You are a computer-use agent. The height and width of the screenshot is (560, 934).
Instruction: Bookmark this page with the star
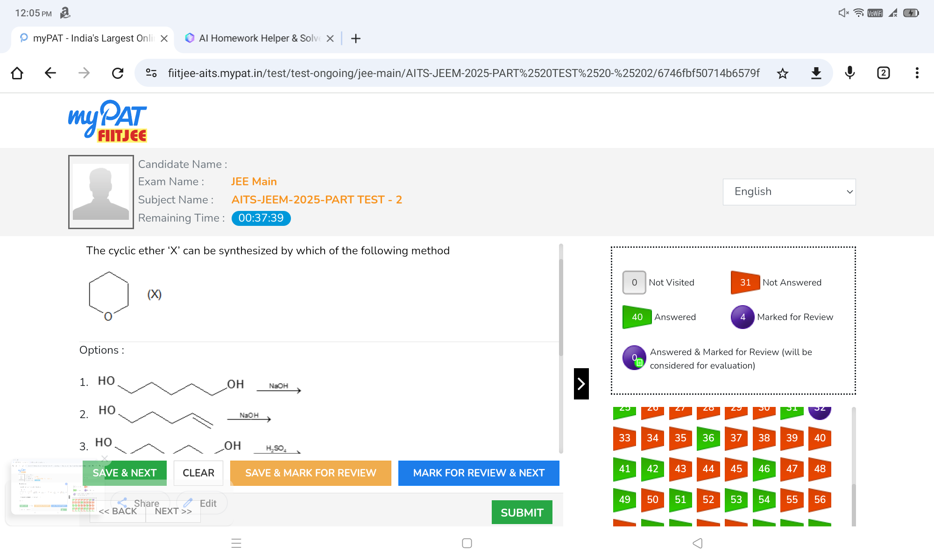tap(783, 73)
